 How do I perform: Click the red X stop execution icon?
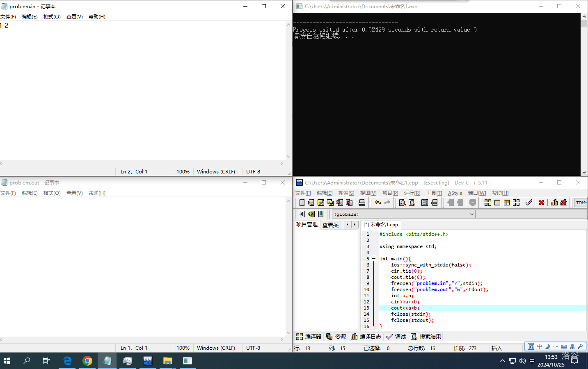click(x=542, y=203)
